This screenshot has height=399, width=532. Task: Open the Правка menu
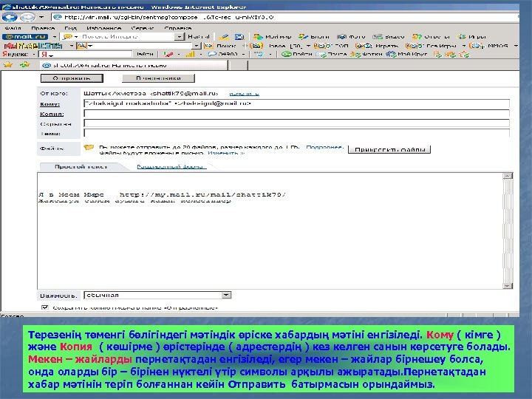(43, 28)
